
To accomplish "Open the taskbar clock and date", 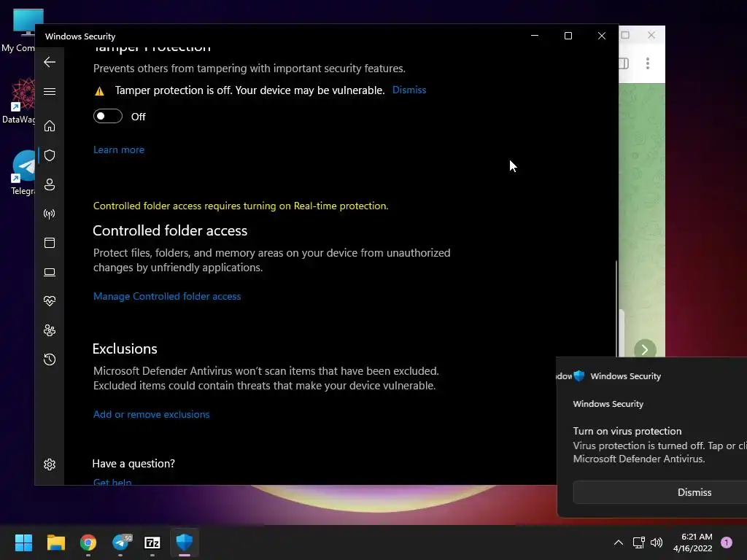I will [x=693, y=542].
